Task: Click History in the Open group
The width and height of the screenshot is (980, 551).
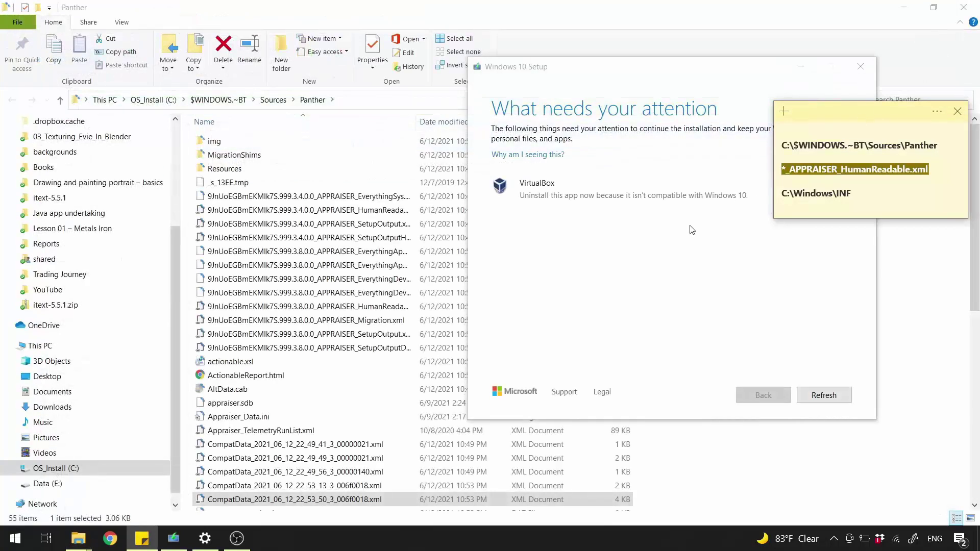Action: pos(408,66)
